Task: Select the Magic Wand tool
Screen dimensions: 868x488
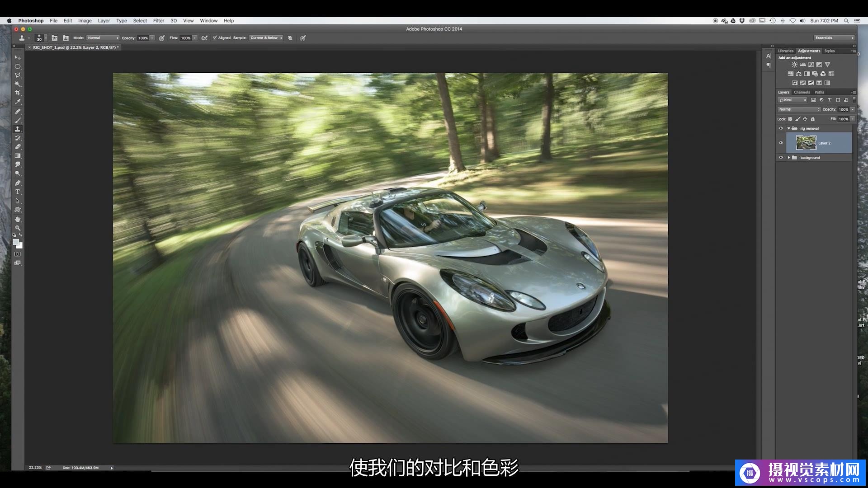Action: click(18, 84)
